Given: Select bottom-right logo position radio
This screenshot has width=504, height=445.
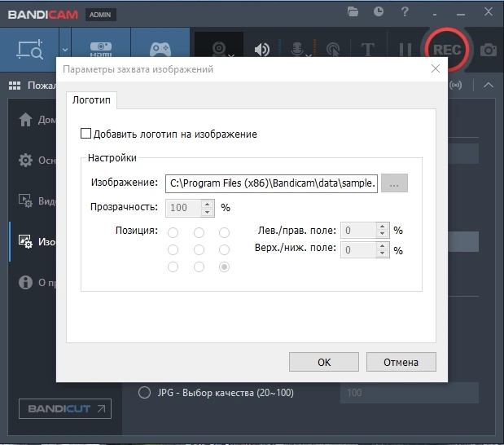Looking at the screenshot, I should [224, 267].
